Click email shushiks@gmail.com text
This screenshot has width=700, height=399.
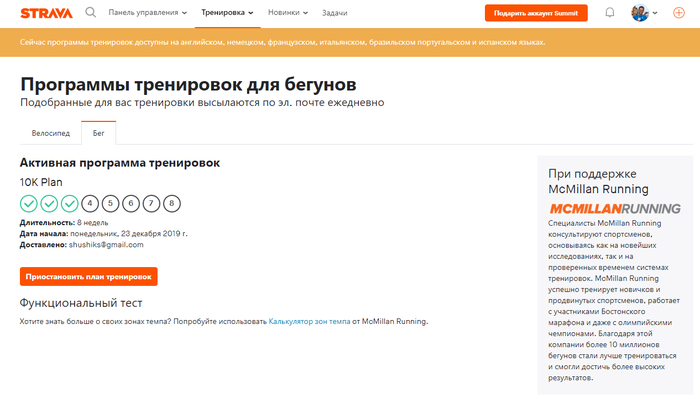point(106,245)
